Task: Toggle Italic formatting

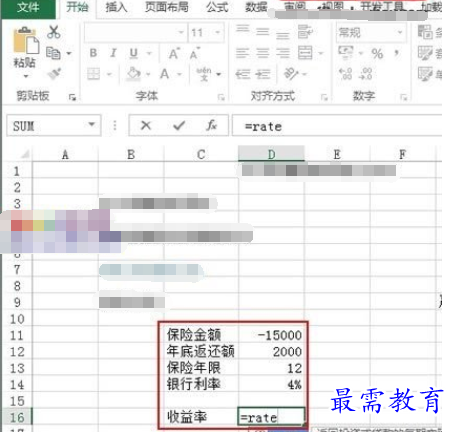Action: 113,53
